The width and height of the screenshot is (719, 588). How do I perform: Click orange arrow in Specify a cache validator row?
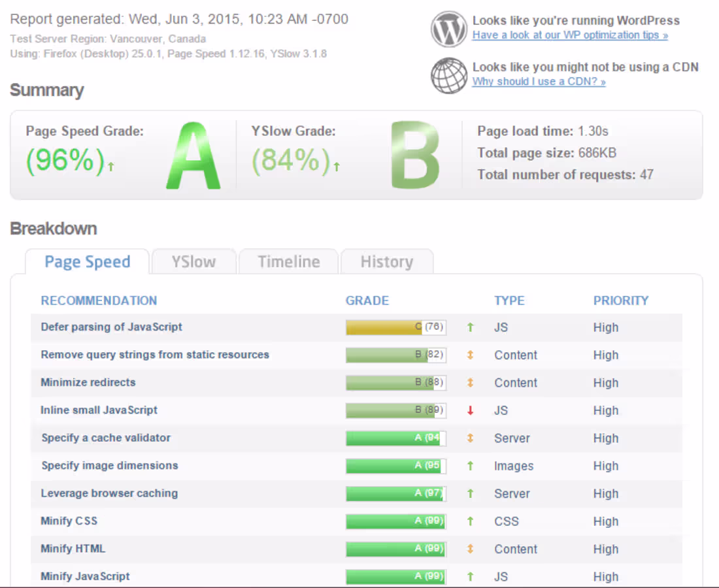(470, 438)
